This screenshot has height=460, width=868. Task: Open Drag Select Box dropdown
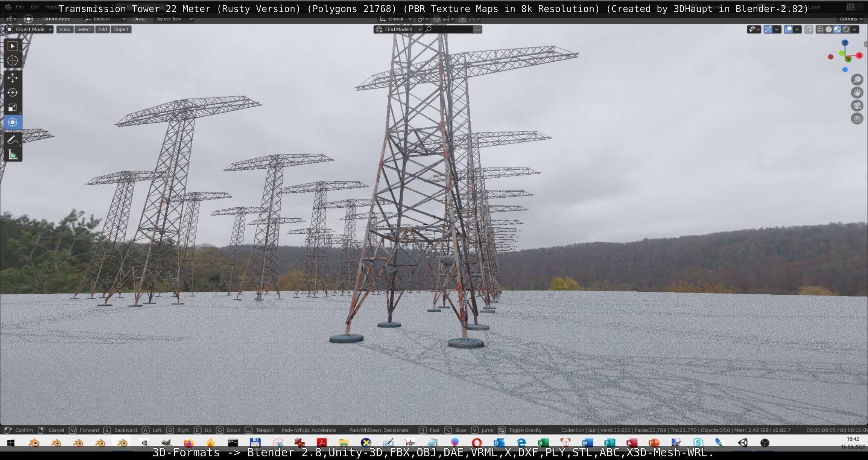click(174, 19)
